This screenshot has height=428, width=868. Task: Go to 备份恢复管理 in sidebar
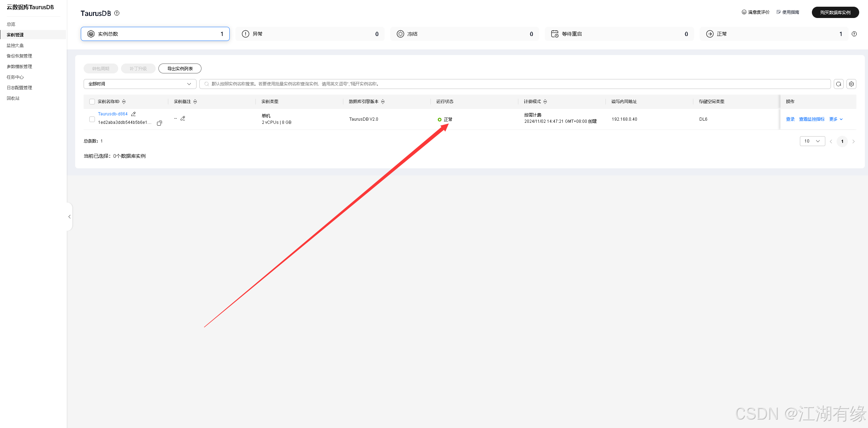coord(19,56)
